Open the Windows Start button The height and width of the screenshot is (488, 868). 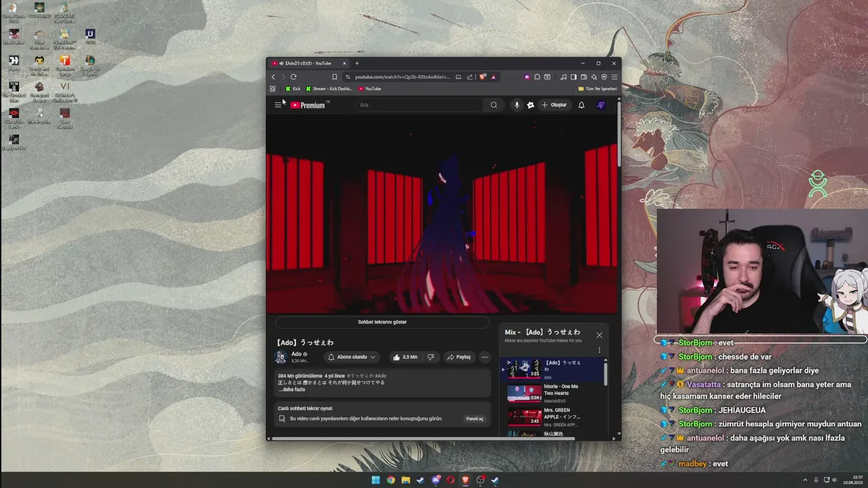click(376, 480)
